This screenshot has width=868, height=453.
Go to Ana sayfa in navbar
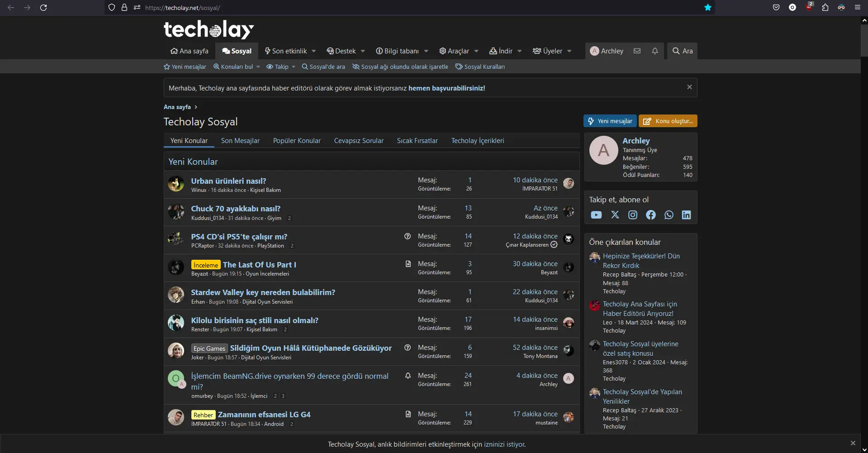[x=189, y=51]
